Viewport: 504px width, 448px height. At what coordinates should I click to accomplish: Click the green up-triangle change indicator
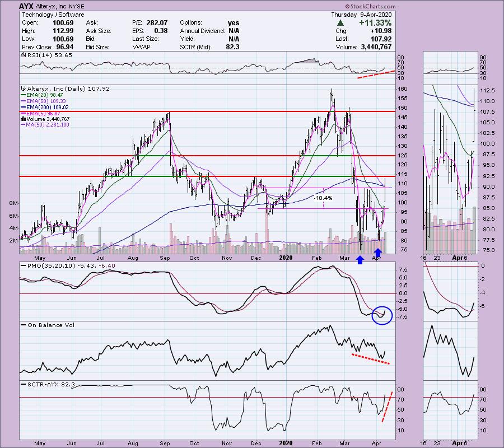pos(340,23)
